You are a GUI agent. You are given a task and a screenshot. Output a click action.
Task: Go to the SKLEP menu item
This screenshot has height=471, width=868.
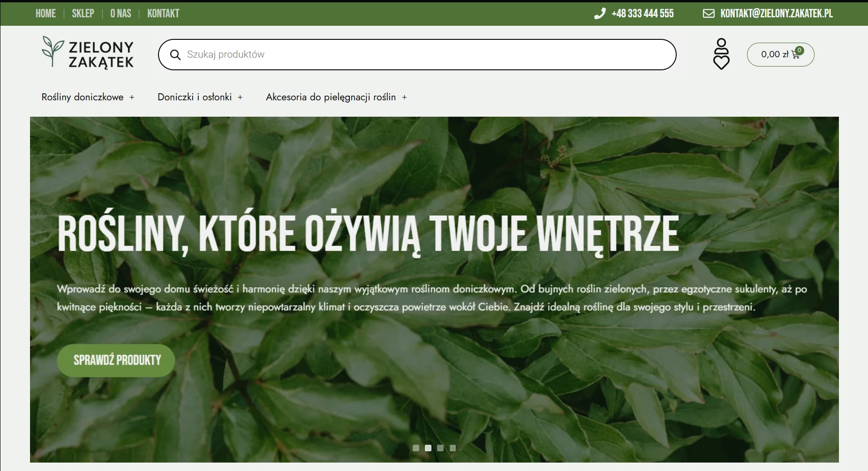click(83, 14)
